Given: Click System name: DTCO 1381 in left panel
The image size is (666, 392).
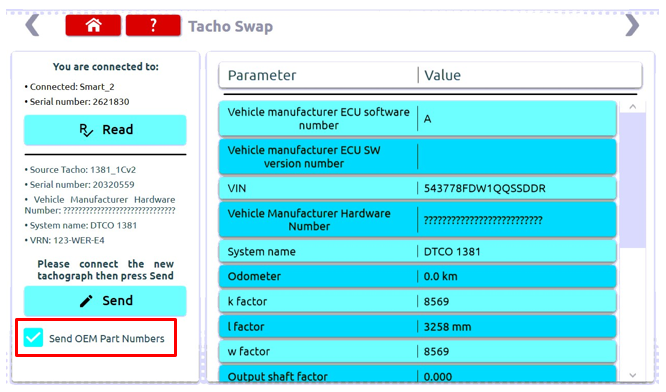Looking at the screenshot, I should (81, 226).
